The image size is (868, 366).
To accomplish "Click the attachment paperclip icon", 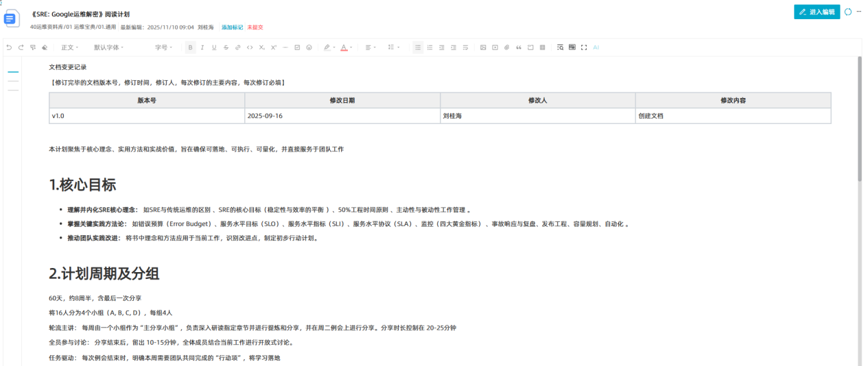I will pos(506,47).
